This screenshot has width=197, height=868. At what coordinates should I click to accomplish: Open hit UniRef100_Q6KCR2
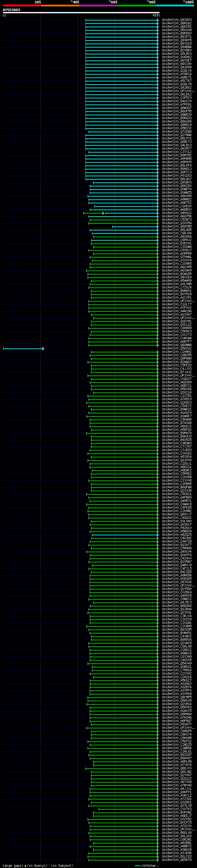177,26
